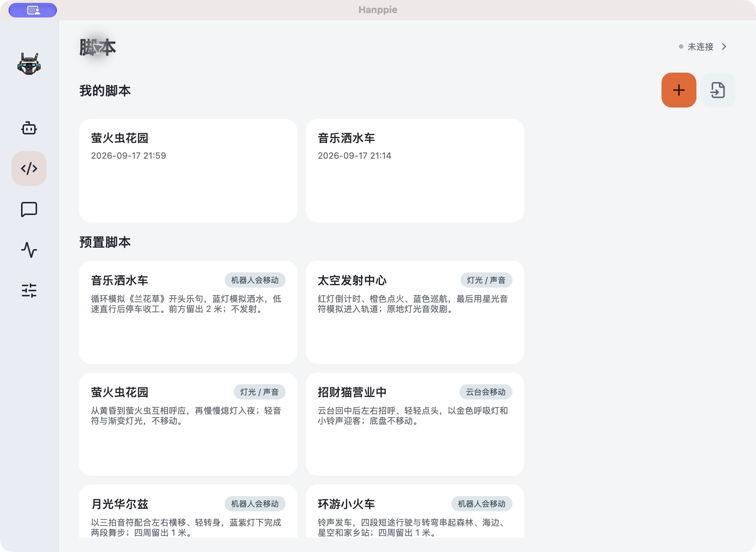Click the 脚本 page title
Screen dimensions: 756x552
pyautogui.click(x=98, y=48)
